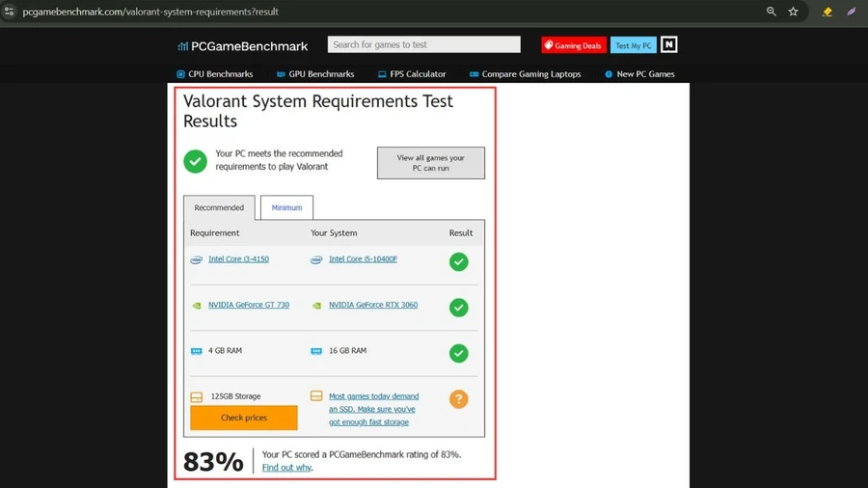Image resolution: width=868 pixels, height=488 pixels.
Task: Open New PC Games in navigation
Action: click(x=639, y=74)
